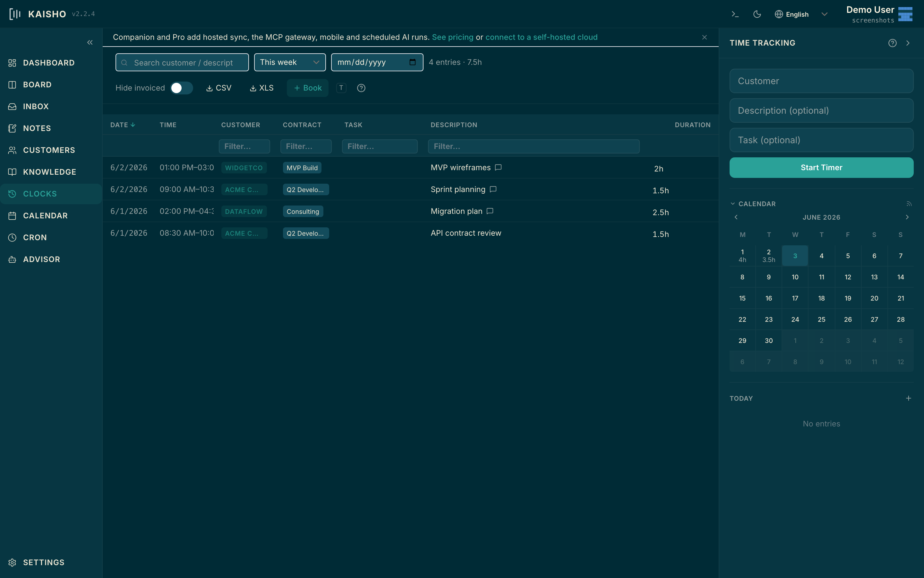Screen dimensions: 924x578
Task: Click the Consulting contract tag
Action: pyautogui.click(x=303, y=211)
